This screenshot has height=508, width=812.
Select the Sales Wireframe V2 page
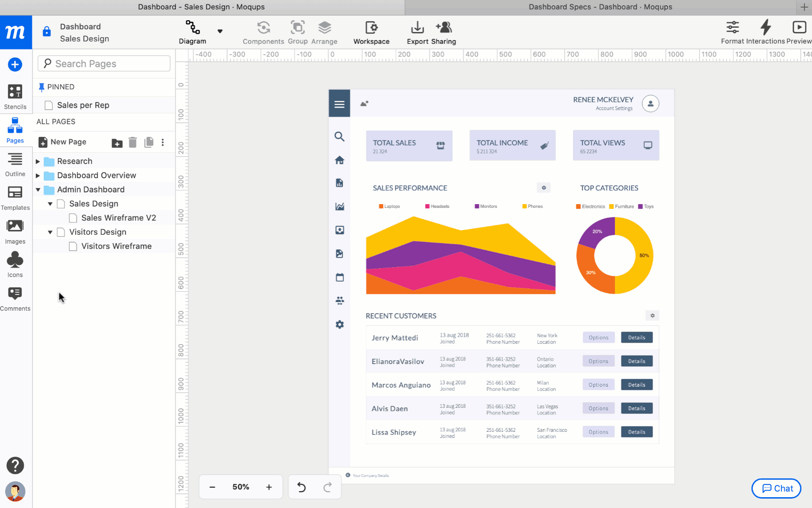(118, 218)
